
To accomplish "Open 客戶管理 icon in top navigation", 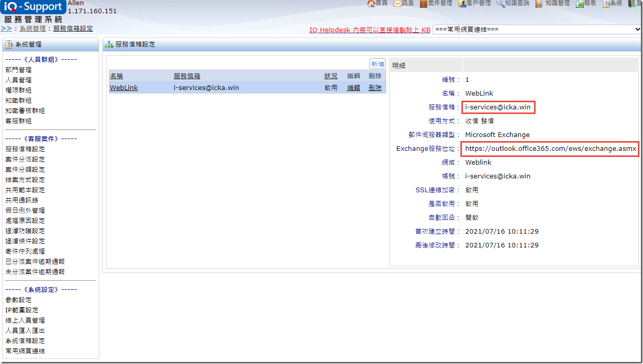I will click(x=462, y=4).
